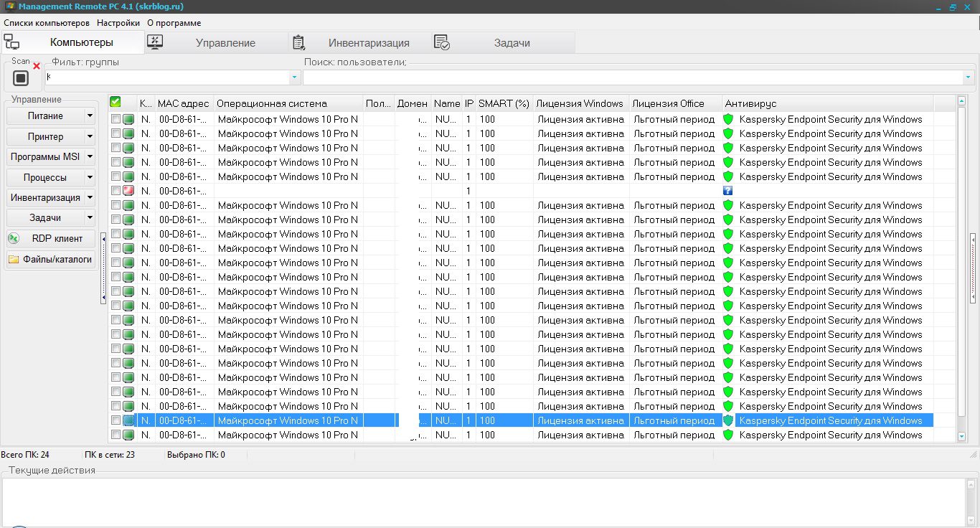Click into the Поиск: пользователи search field
The width and height of the screenshot is (980, 528).
point(633,77)
